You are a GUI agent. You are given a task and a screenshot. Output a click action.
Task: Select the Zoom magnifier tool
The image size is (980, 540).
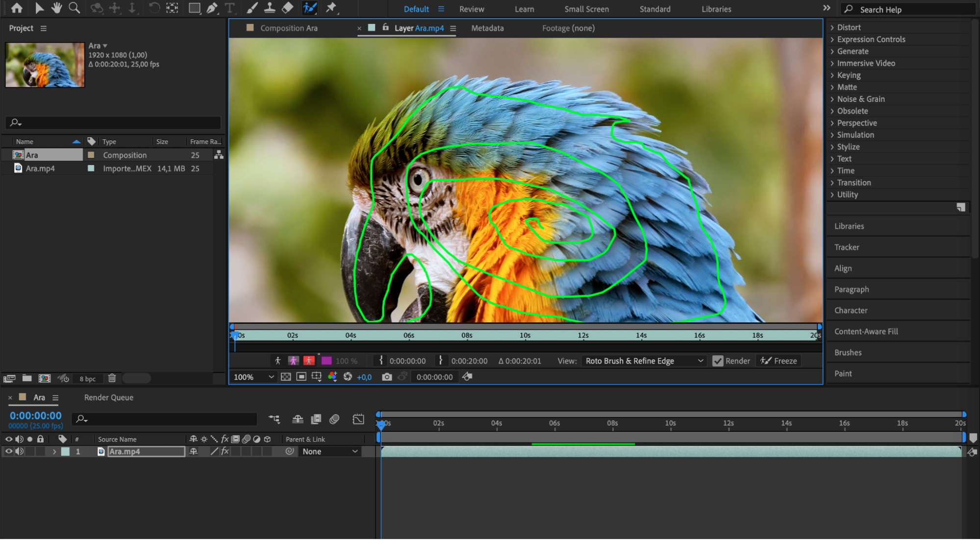pos(74,8)
